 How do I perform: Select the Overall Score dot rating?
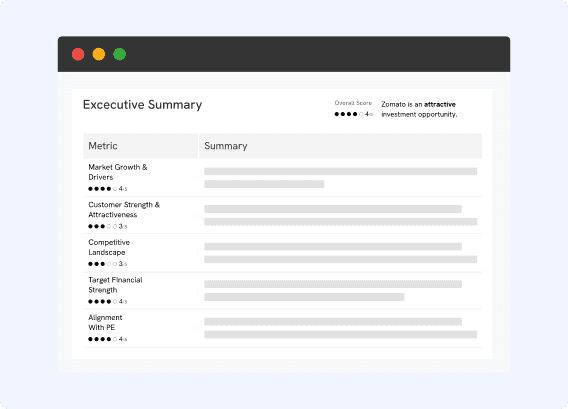tap(354, 114)
